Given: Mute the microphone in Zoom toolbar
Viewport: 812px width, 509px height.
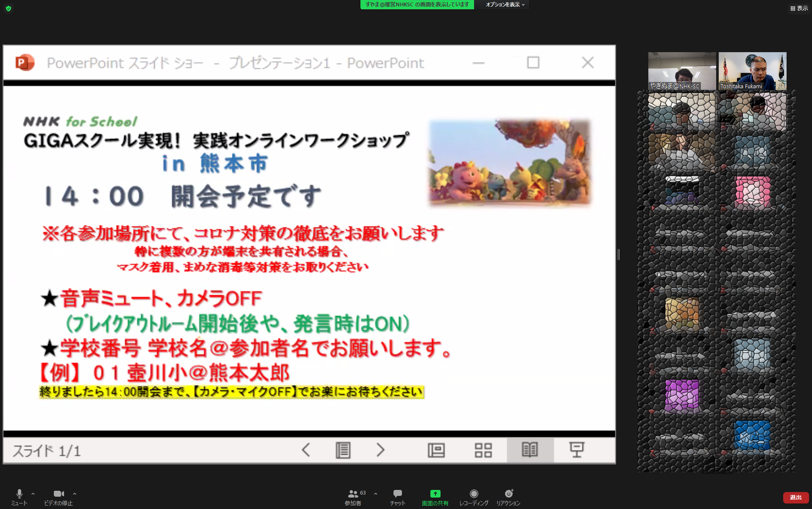Looking at the screenshot, I should point(19,496).
